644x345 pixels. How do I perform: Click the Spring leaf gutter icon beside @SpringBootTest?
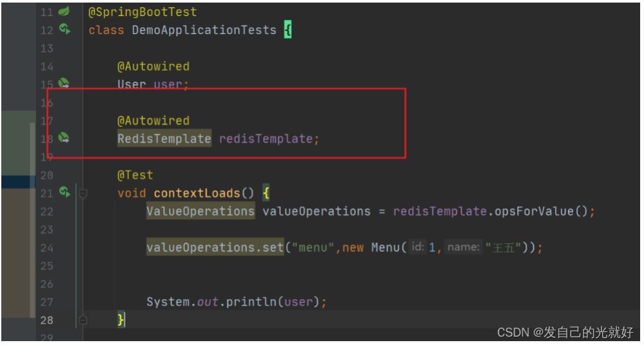(64, 12)
